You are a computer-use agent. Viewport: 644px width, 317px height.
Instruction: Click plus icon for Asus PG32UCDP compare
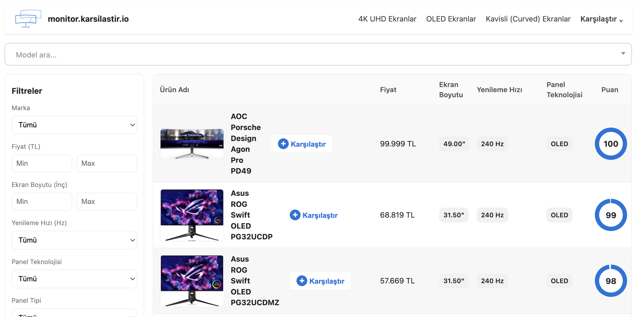(x=295, y=215)
